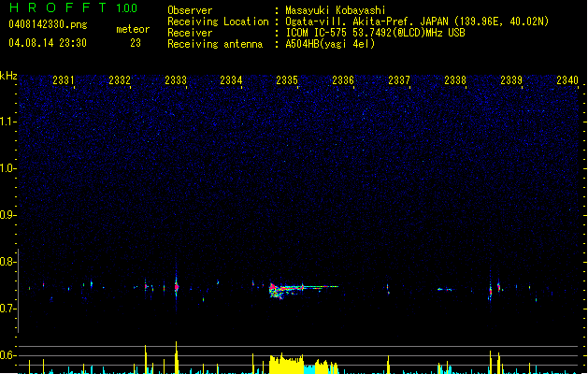Click time marker 2334
This screenshot has width=588, height=374.
(231, 80)
